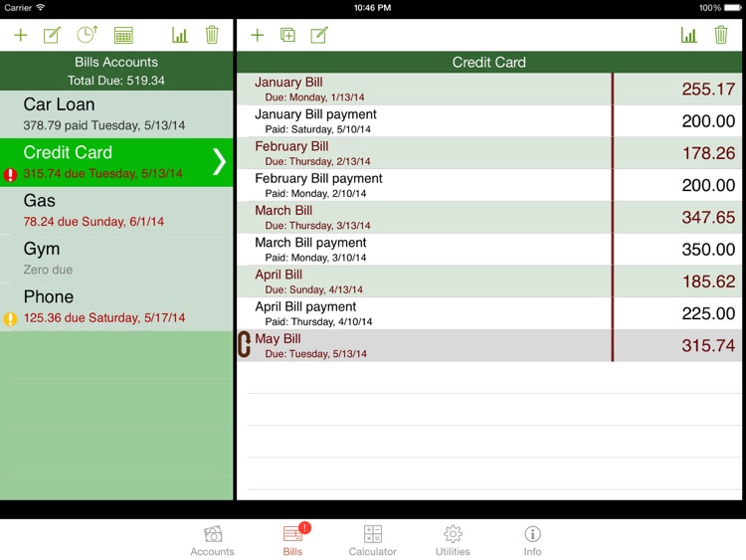The width and height of the screenshot is (746, 560).
Task: Tap the battery indicator in status bar
Action: coord(733,8)
